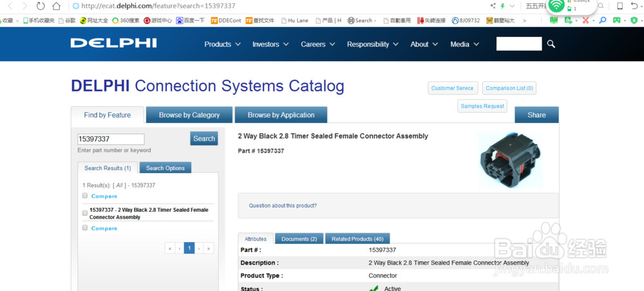Screen dimensions: 644x291
Task: Open the 游戏中心 bookmark
Action: (158, 20)
